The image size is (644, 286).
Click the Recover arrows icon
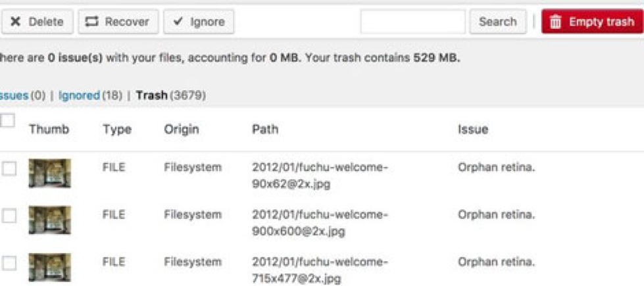tap(92, 21)
